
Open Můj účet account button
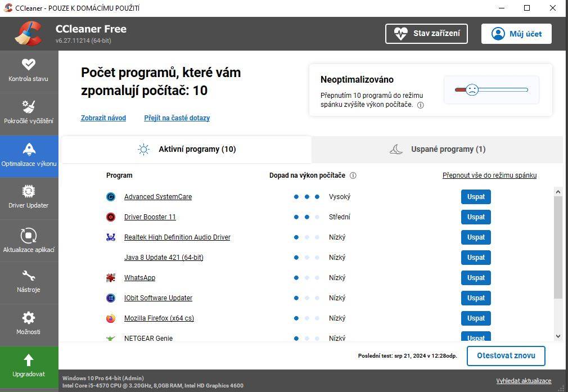click(516, 34)
